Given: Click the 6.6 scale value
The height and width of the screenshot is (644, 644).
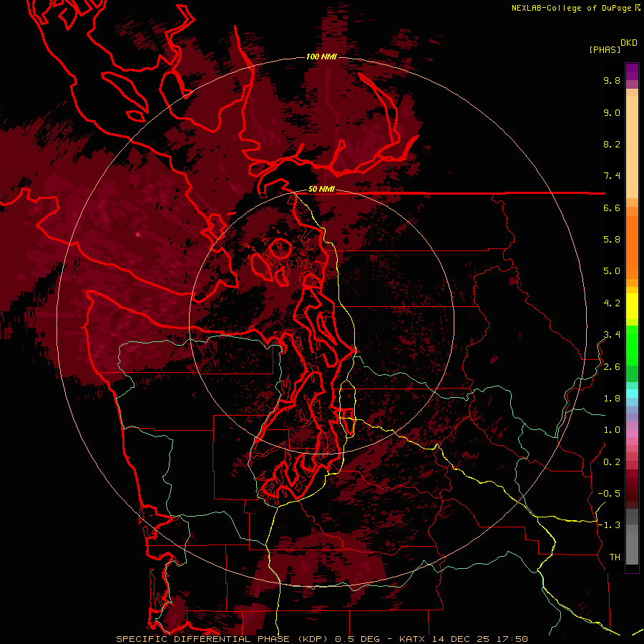Looking at the screenshot, I should [612, 208].
